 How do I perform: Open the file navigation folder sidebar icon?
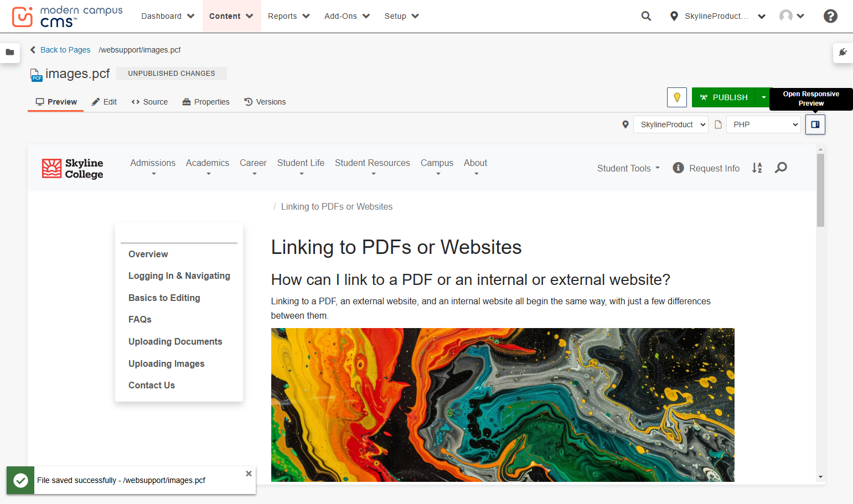(x=10, y=52)
